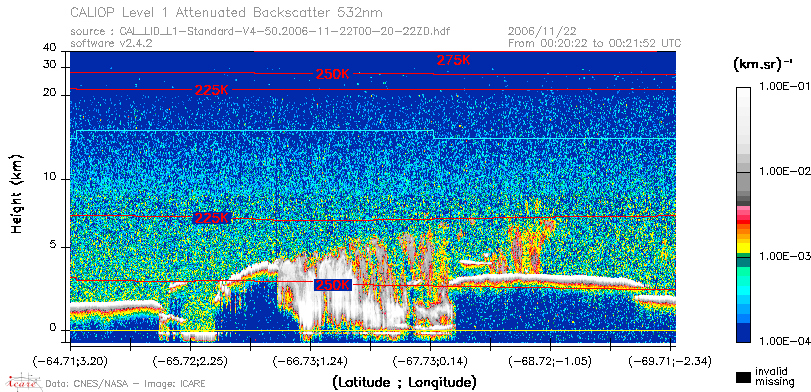The width and height of the screenshot is (811, 392).
Task: Click the '(-64.71;3.20)' coordinate label
Action: [70, 361]
